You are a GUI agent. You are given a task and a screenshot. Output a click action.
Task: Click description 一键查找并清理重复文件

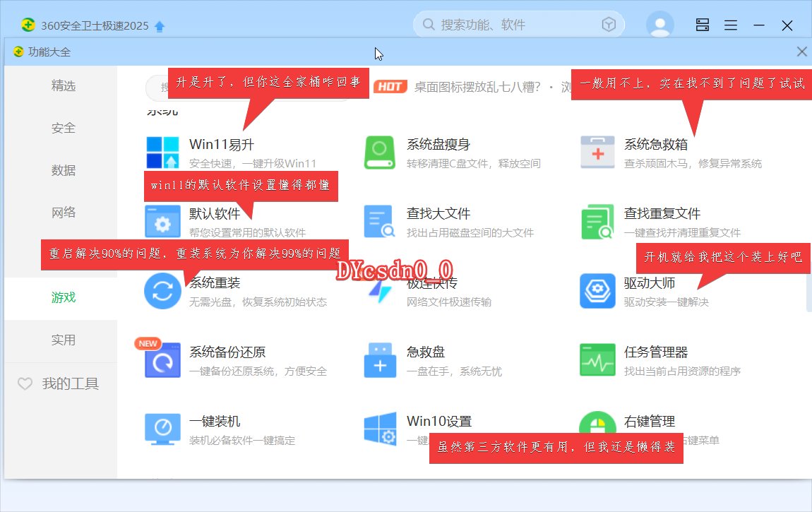pos(682,233)
